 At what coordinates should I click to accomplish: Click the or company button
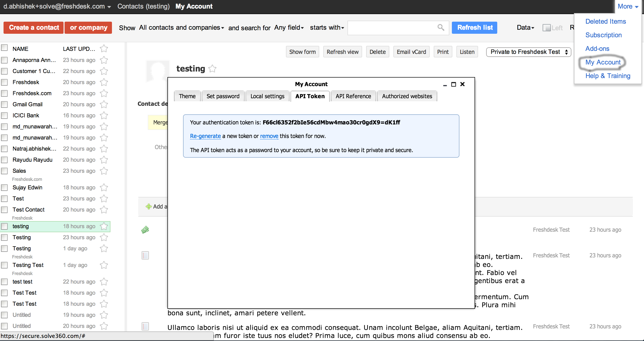[x=88, y=27]
